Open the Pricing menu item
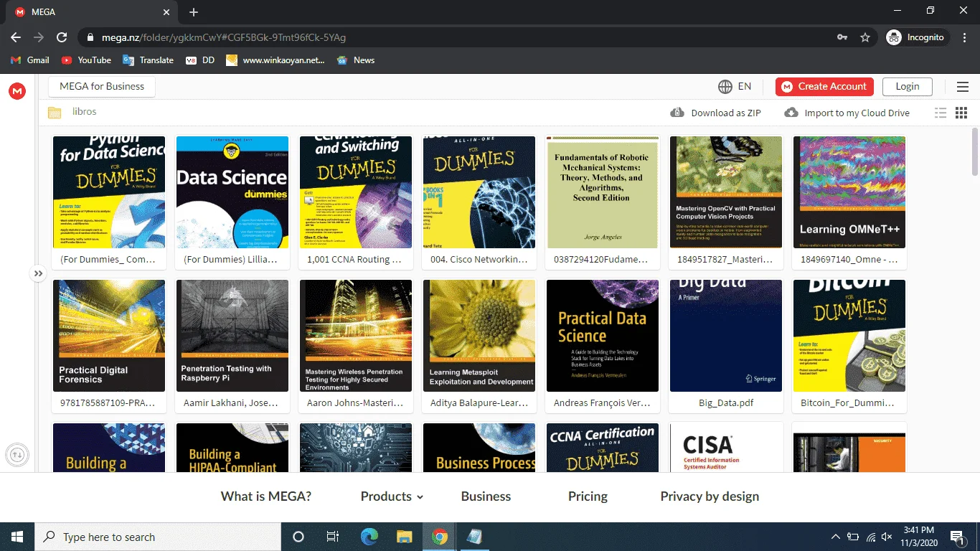 588,496
